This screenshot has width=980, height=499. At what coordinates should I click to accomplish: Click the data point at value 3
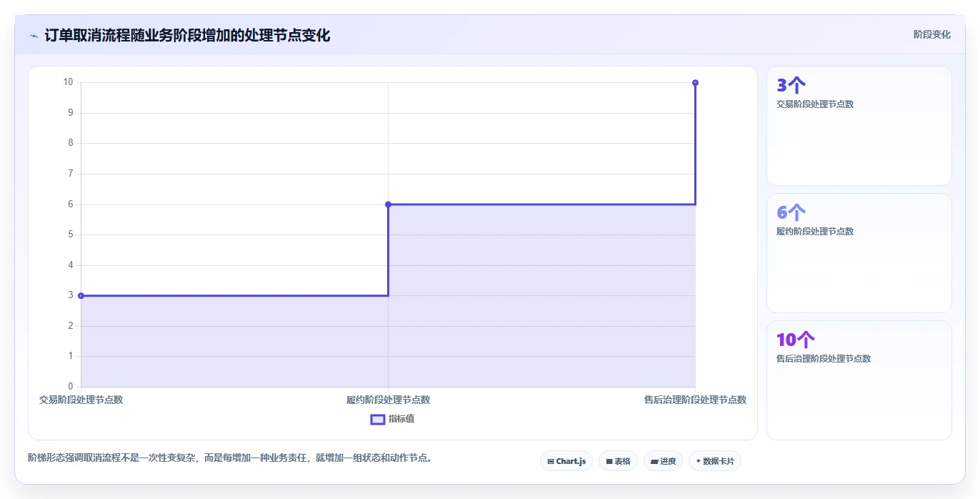(81, 295)
